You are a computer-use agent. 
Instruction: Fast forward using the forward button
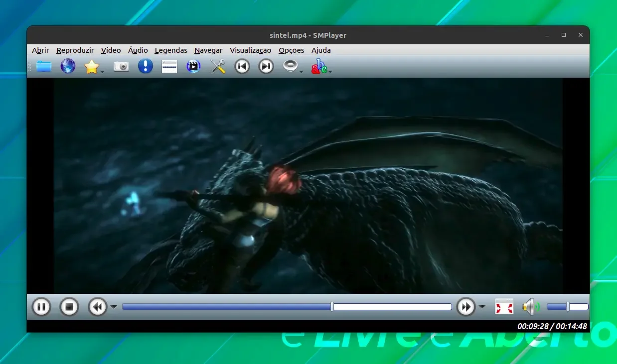pos(466,307)
